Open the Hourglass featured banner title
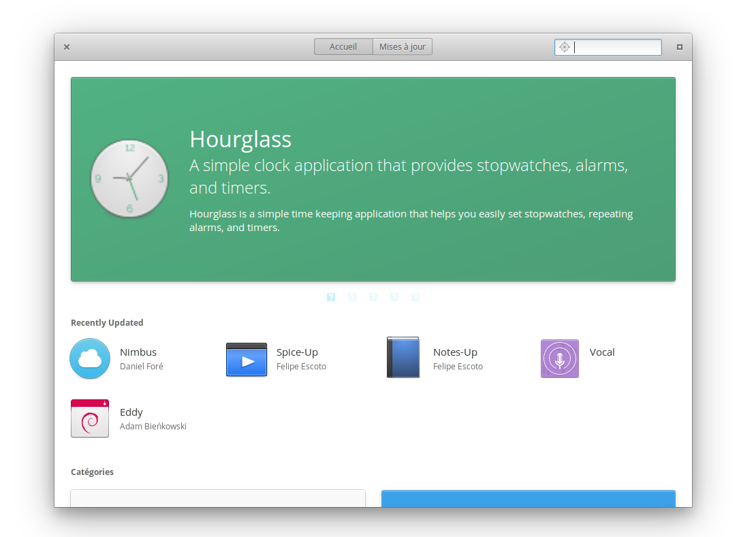The height and width of the screenshot is (537, 756). [x=240, y=139]
